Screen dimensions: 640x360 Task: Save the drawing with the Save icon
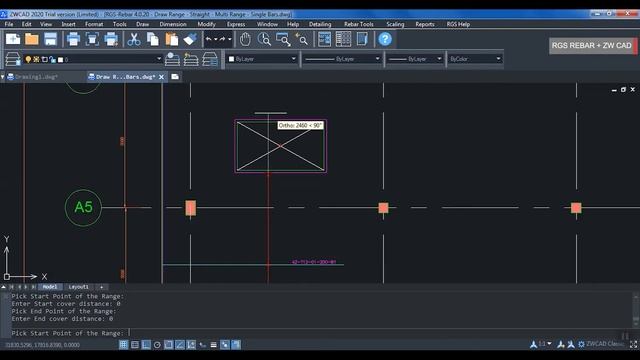point(51,40)
